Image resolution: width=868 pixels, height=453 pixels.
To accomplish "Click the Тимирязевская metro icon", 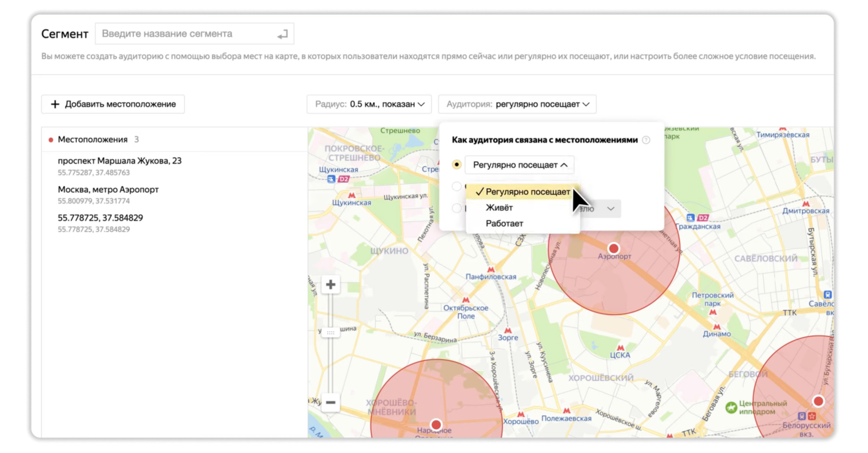I will pos(782,128).
